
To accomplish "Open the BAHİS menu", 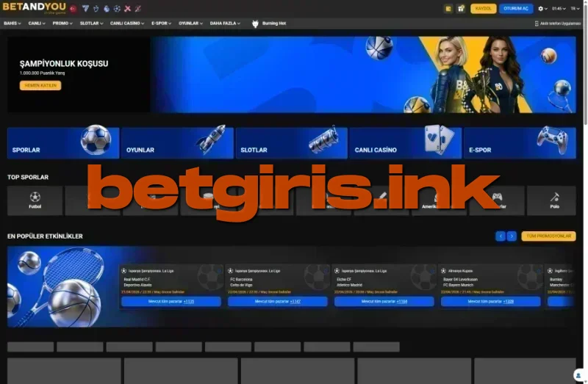I will [12, 23].
